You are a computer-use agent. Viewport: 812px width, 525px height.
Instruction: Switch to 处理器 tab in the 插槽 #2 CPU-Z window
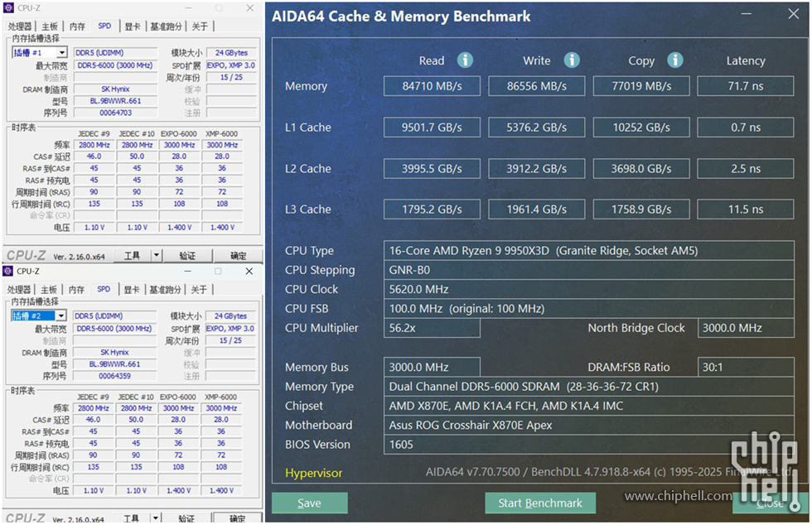coord(18,290)
